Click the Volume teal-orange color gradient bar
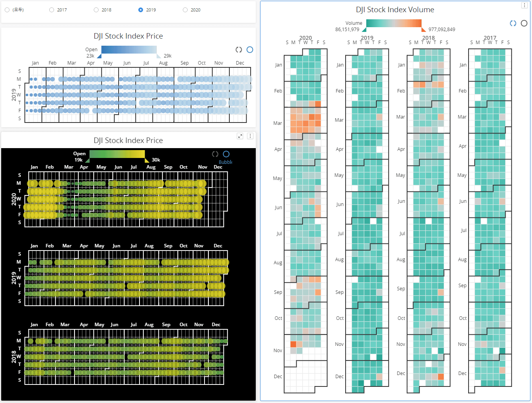 394,23
